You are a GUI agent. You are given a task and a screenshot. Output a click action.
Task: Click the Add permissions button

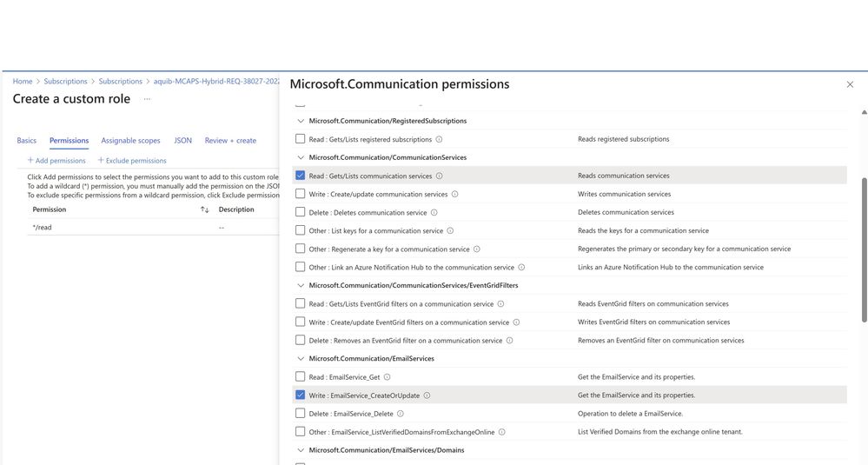(x=56, y=161)
